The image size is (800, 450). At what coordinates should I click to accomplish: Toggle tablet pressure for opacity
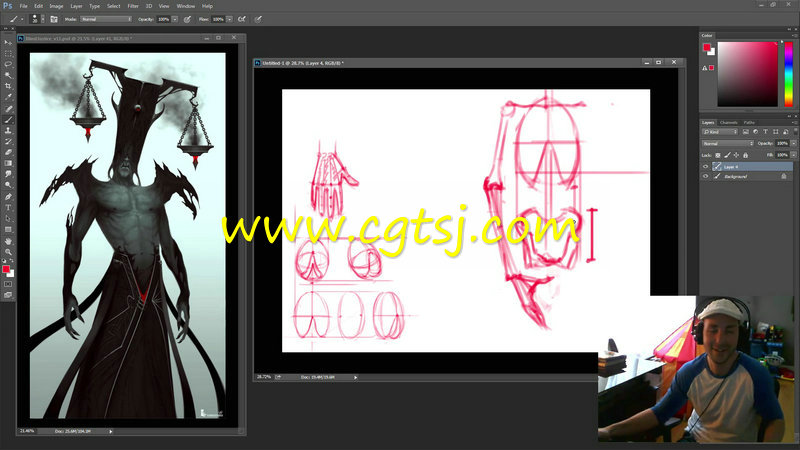[187, 19]
